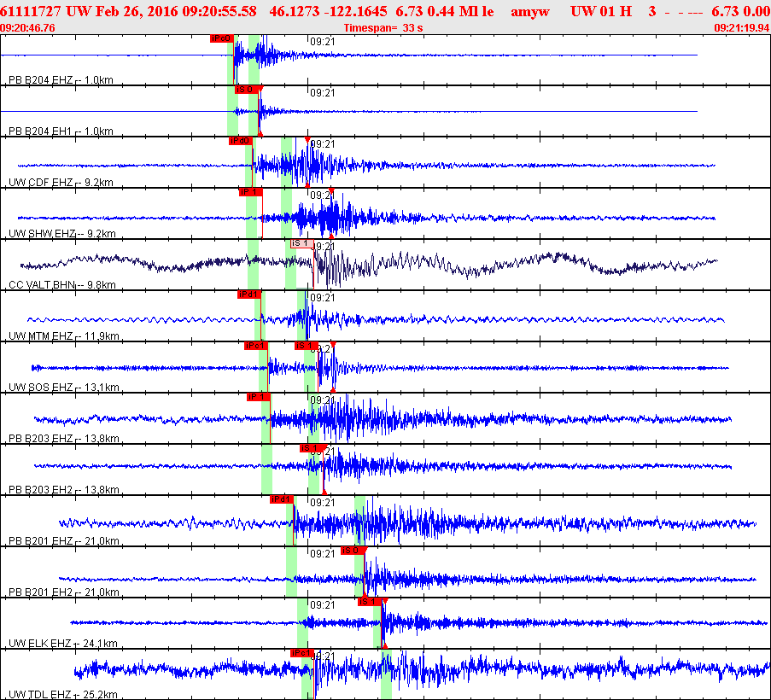Click the 09:21:19.94 end time label
Image resolution: width=771 pixels, height=700 pixels.
(x=739, y=27)
